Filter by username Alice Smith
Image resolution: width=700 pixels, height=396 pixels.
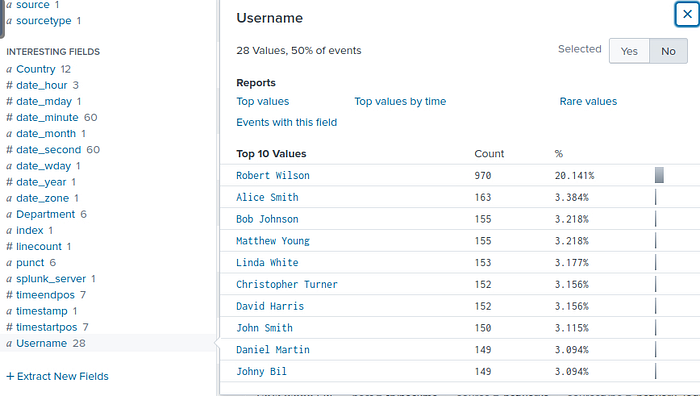[x=267, y=197]
